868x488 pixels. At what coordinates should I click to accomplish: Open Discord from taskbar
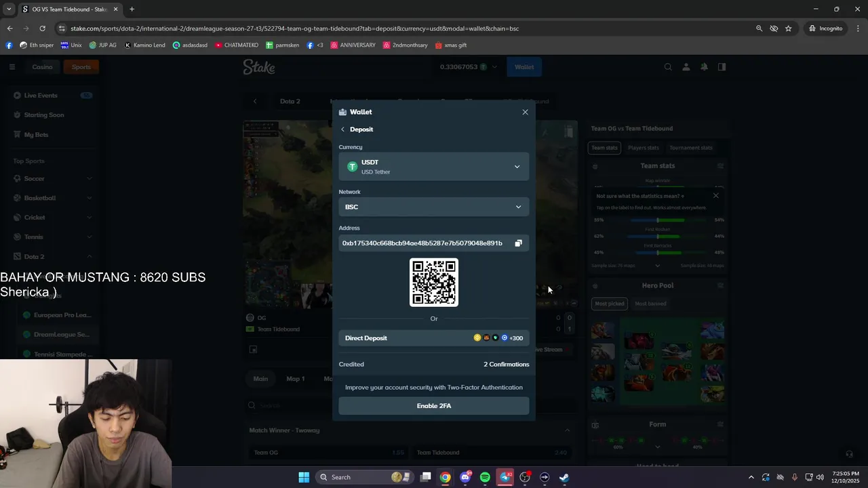click(x=465, y=477)
